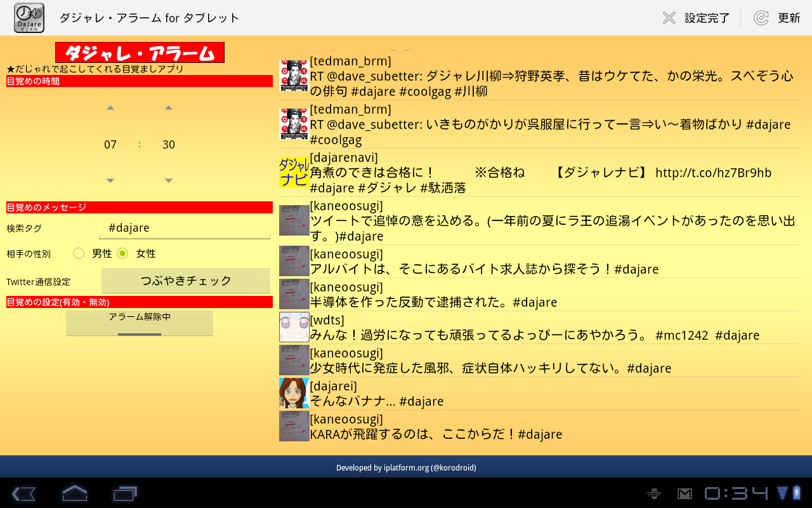The image size is (812, 508).
Task: Tap the Android home button
Action: click(x=74, y=493)
